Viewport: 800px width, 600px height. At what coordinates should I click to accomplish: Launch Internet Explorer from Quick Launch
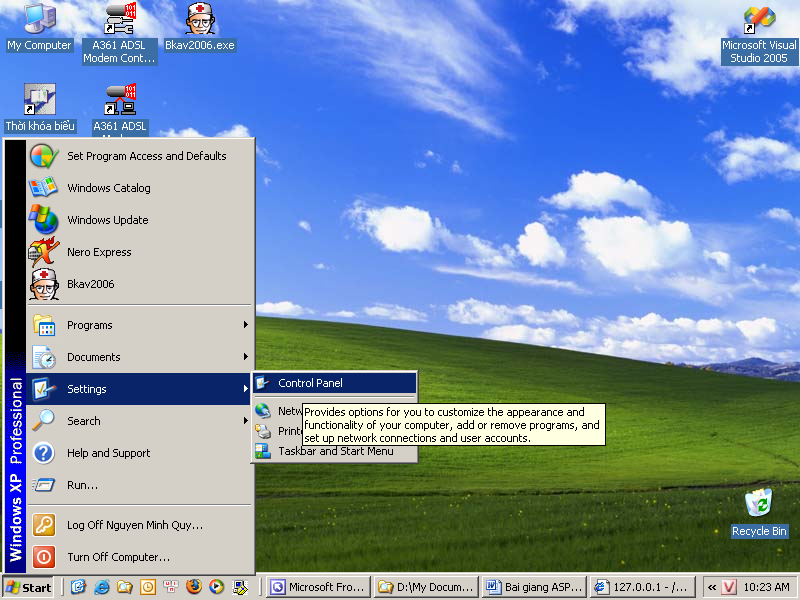click(x=102, y=587)
